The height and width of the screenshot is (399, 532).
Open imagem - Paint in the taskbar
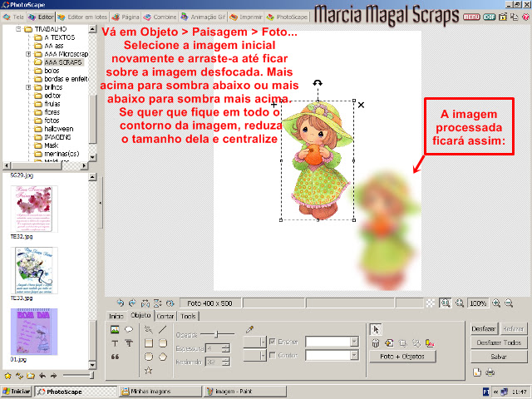tap(245, 392)
